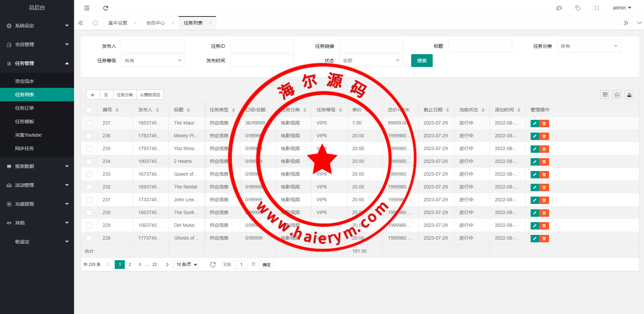This screenshot has width=644, height=314.
Task: Check the select-all checkbox in table header
Action: coord(89,110)
